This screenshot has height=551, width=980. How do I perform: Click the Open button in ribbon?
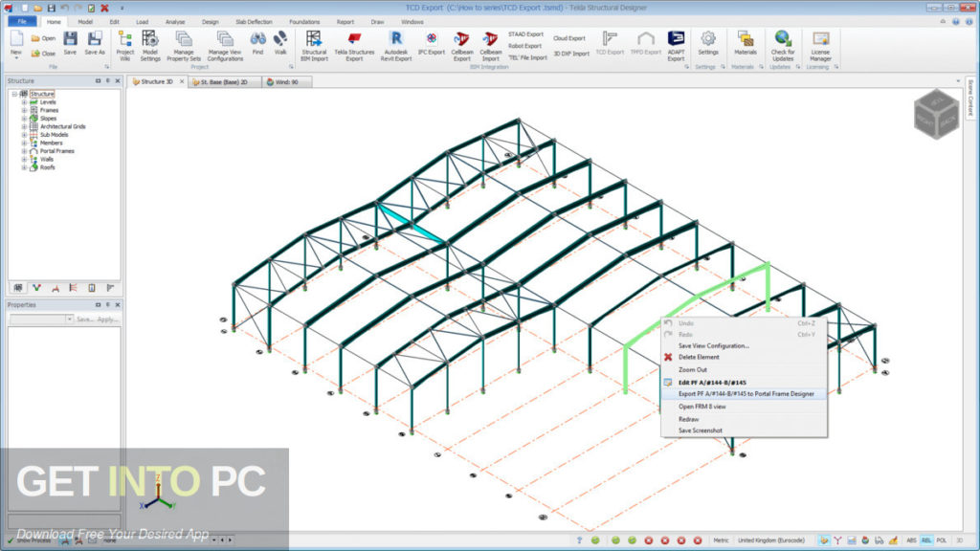pyautogui.click(x=44, y=38)
